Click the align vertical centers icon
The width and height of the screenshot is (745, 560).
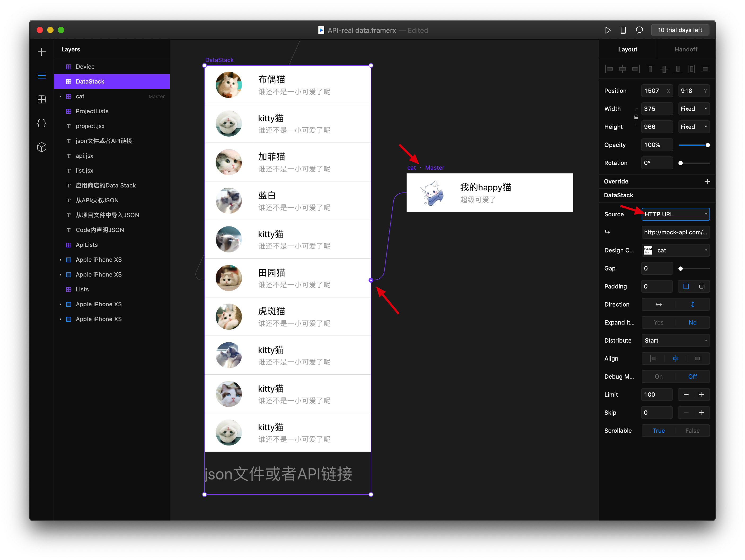pos(664,69)
